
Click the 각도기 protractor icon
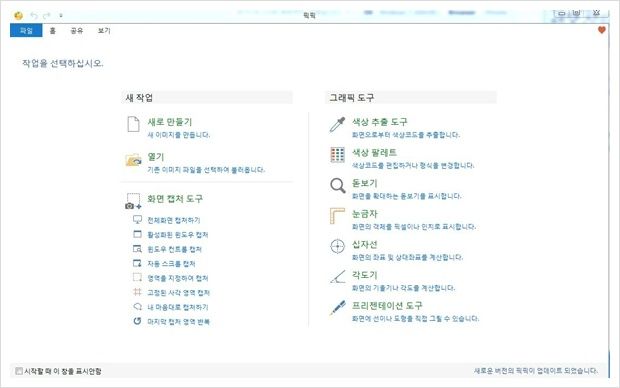pos(337,276)
